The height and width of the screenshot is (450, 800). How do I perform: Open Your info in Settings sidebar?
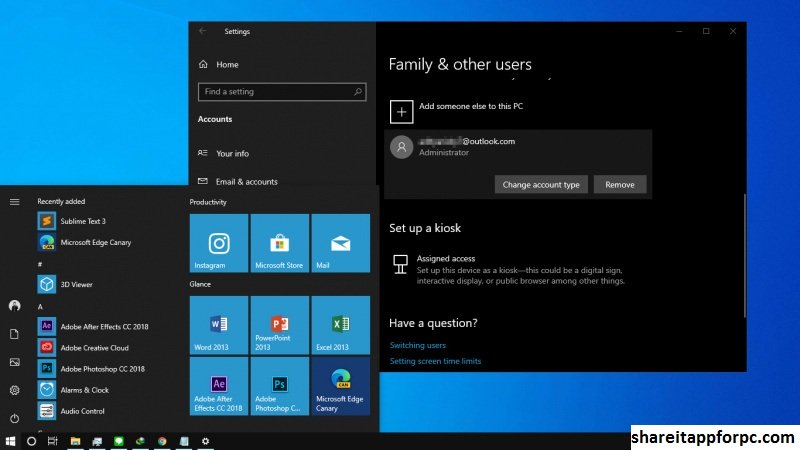point(232,153)
